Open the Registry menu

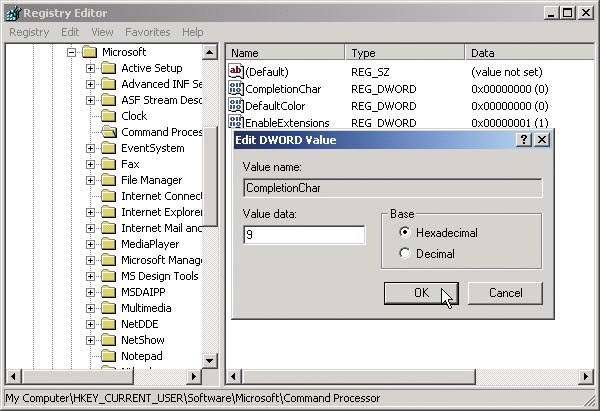(29, 32)
